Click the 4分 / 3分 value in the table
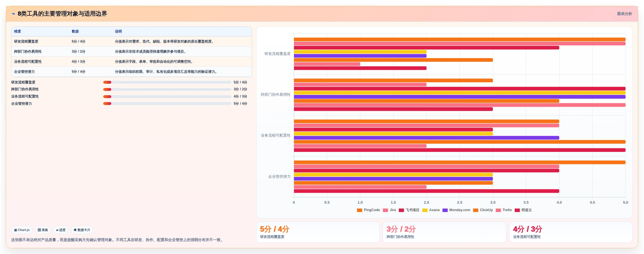Screen dimensions: 644x254 click(x=78, y=62)
